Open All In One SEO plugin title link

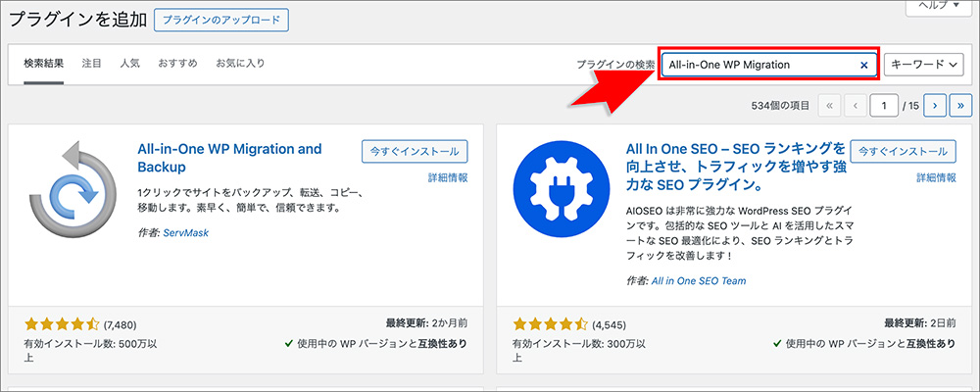coord(735,168)
